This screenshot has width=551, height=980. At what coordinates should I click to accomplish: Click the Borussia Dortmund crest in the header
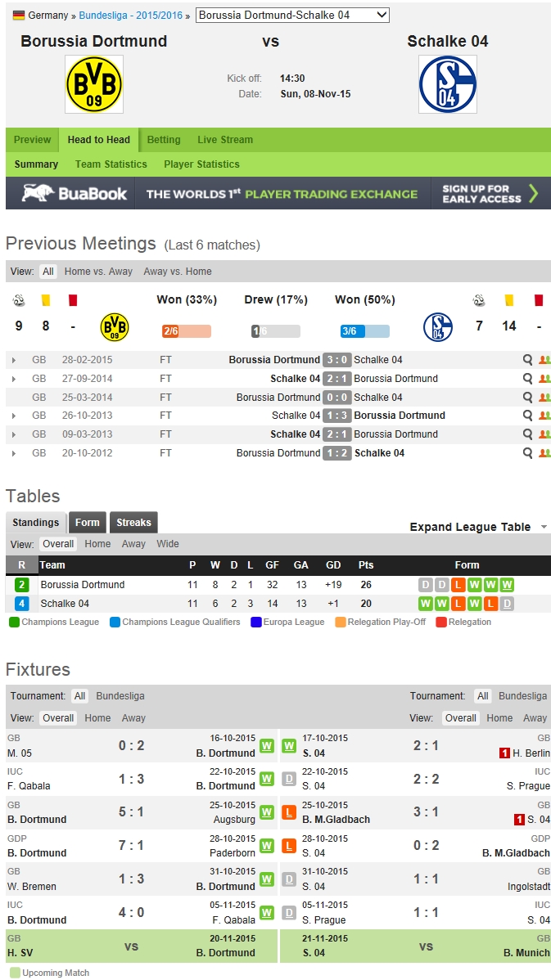point(94,84)
